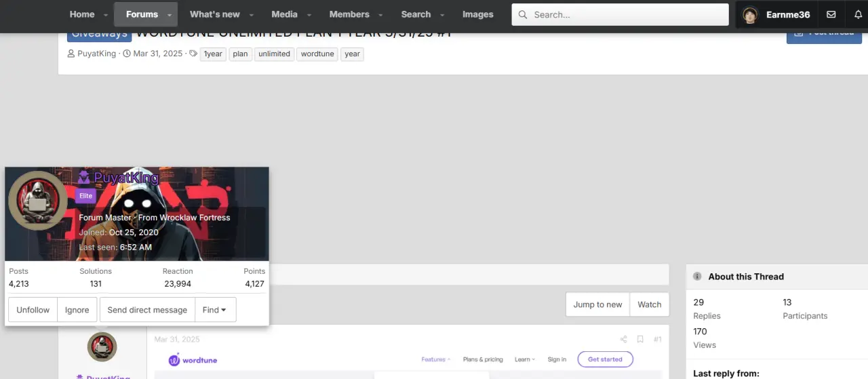Click the Watch button

649,304
